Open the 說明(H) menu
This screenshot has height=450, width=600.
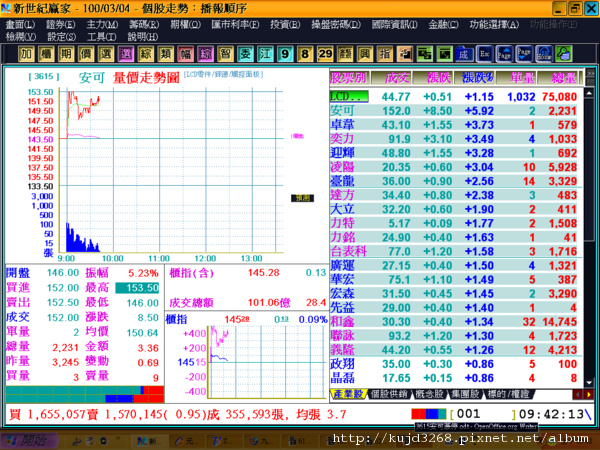pos(142,37)
